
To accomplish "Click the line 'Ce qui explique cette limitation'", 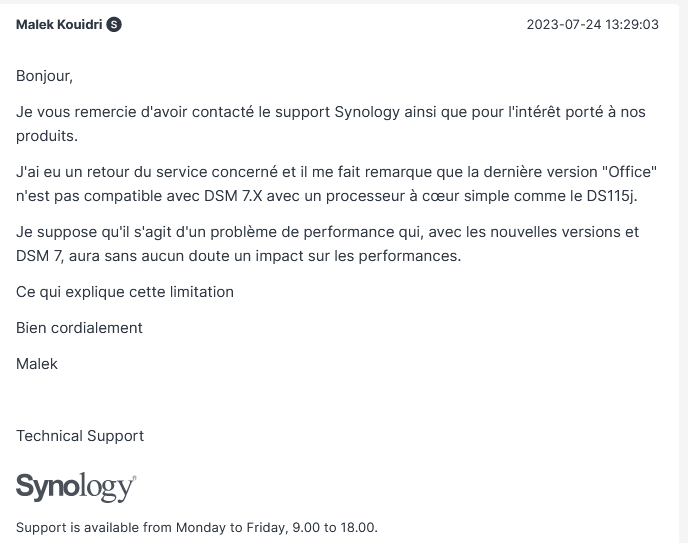I will pyautogui.click(x=125, y=292).
